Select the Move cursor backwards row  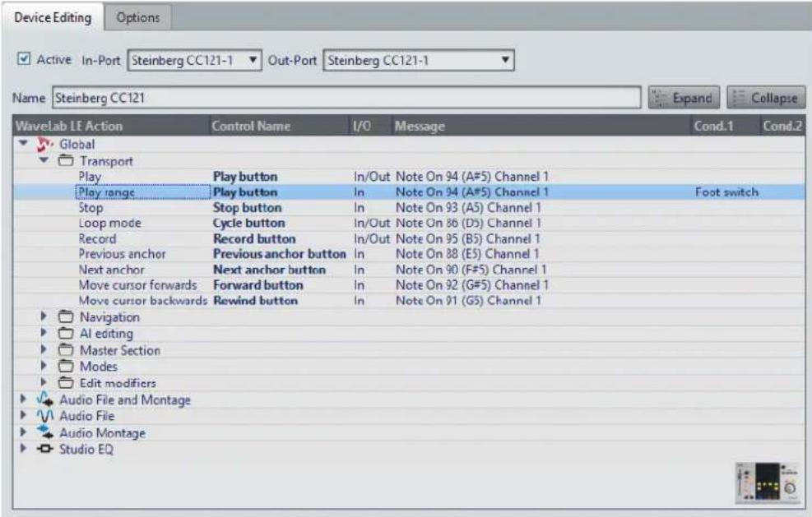tap(409, 301)
